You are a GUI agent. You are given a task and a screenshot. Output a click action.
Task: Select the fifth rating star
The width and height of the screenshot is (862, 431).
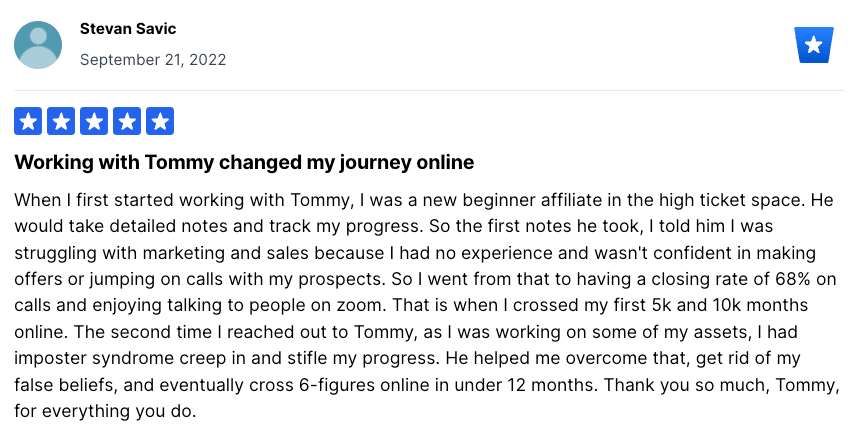click(x=160, y=121)
